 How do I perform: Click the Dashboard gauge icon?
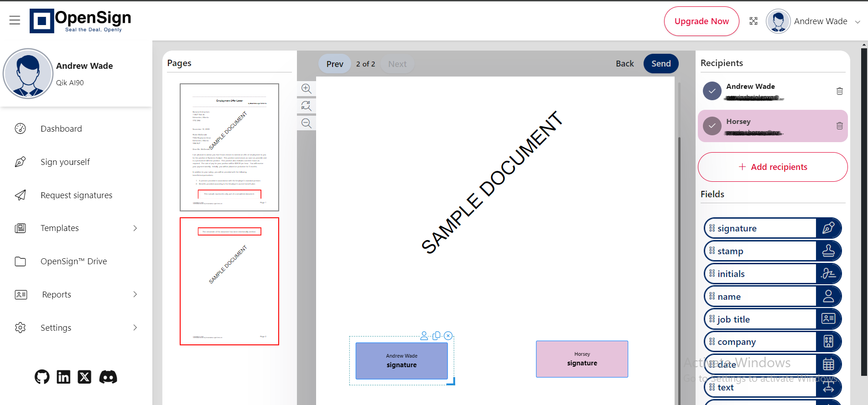(x=21, y=128)
